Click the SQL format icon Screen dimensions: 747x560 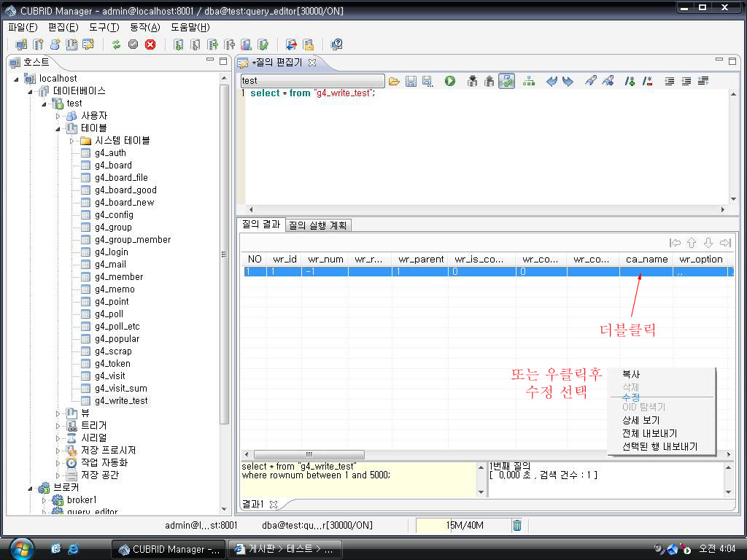pos(703,81)
